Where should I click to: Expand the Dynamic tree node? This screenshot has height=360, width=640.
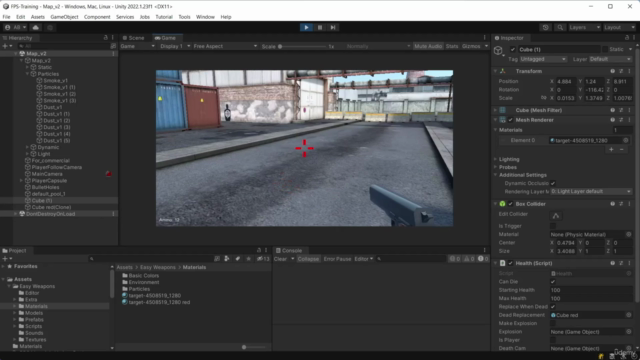click(x=27, y=147)
